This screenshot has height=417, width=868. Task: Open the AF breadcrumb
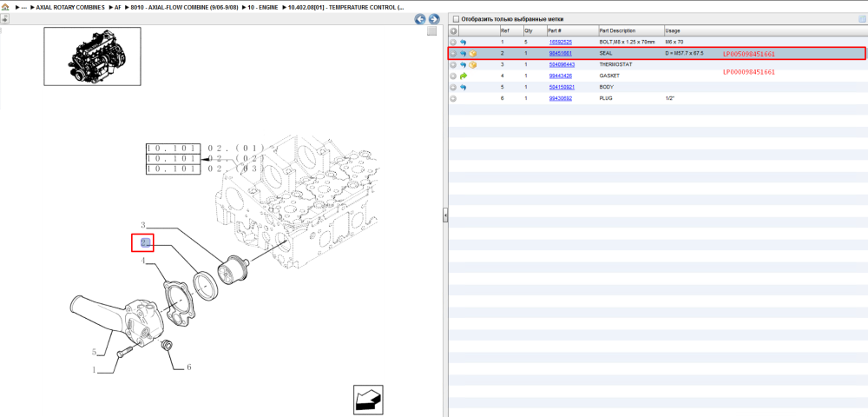118,8
